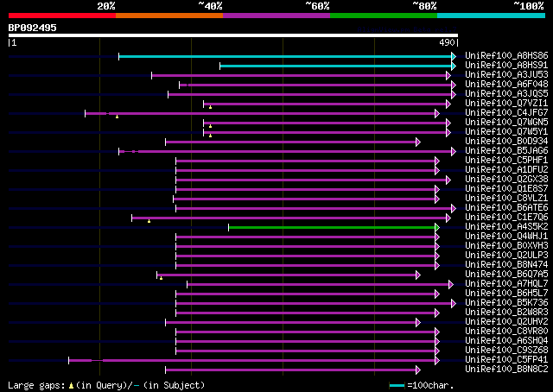Viewport: 553px width, 392px height.
Task: Click the 490 query end position label
Action: [447, 42]
